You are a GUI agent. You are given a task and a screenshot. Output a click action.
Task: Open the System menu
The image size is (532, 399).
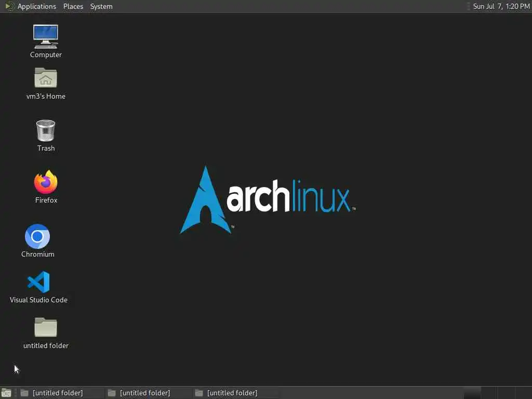(x=101, y=6)
